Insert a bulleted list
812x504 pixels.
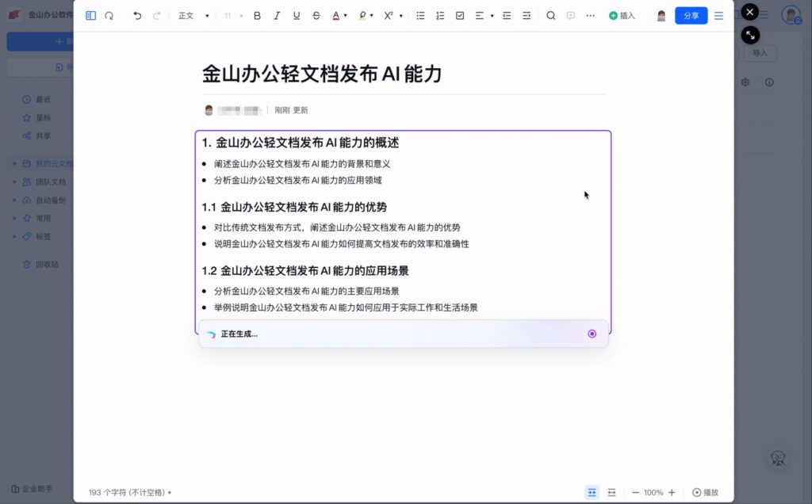point(420,16)
